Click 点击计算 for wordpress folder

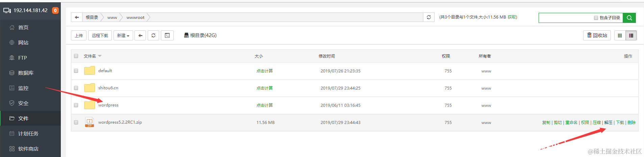point(265,105)
